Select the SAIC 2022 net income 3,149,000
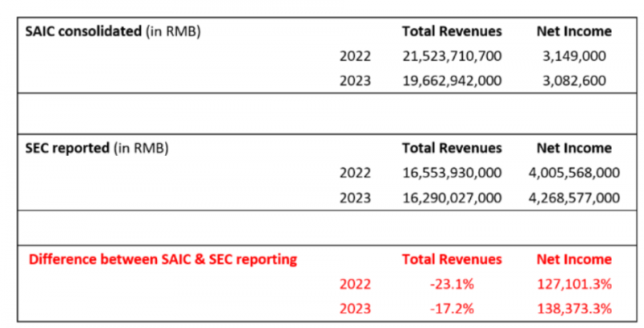The width and height of the screenshot is (644, 328). [x=573, y=57]
